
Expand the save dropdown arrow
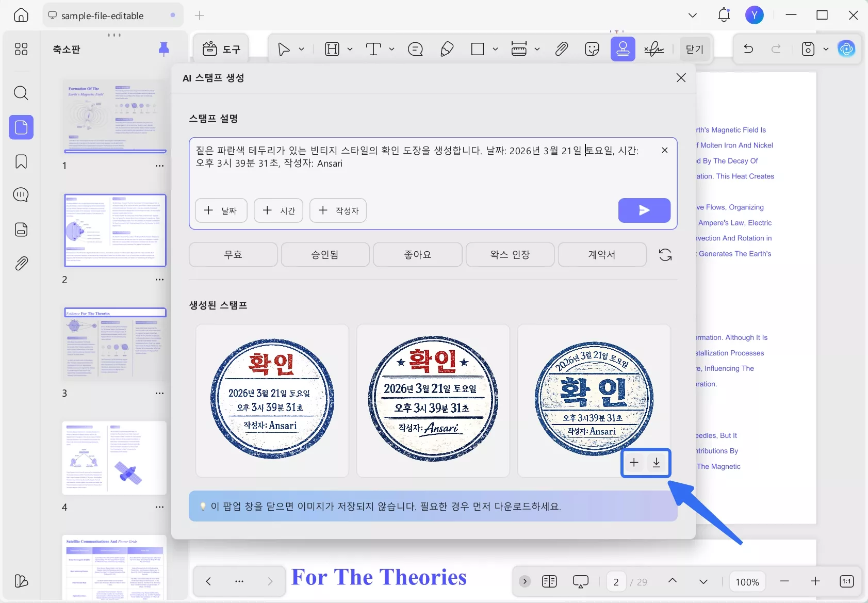(826, 49)
